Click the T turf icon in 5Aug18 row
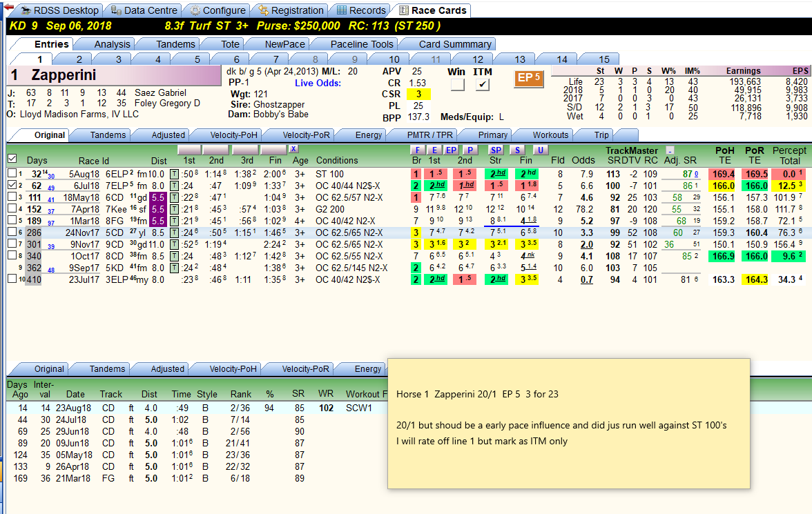The image size is (812, 514). (x=175, y=174)
